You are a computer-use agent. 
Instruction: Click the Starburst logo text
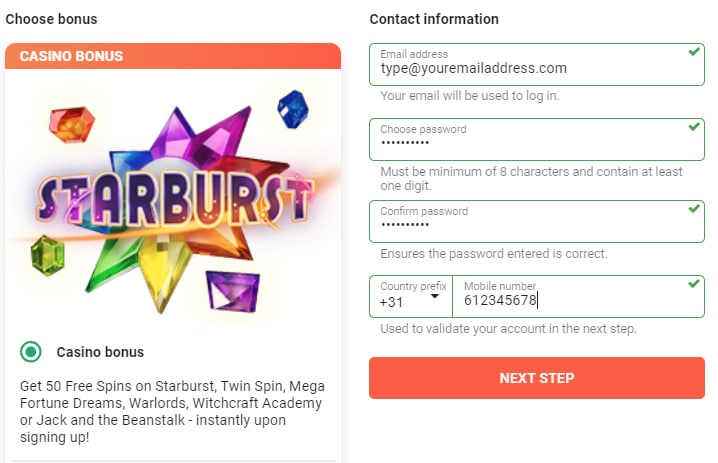[x=172, y=201]
